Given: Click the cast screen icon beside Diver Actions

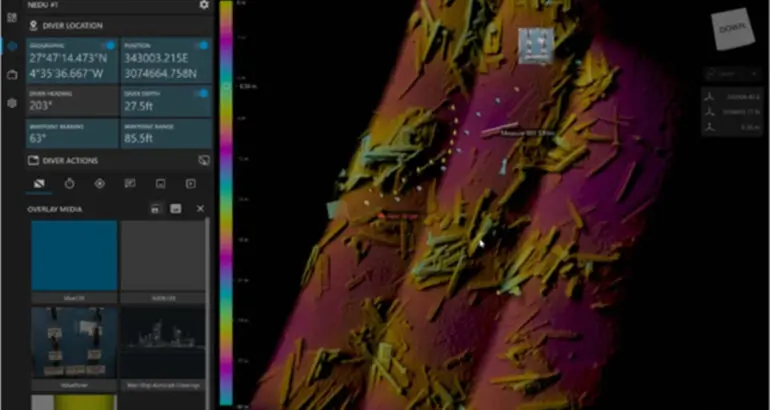Looking at the screenshot, I should [x=203, y=160].
